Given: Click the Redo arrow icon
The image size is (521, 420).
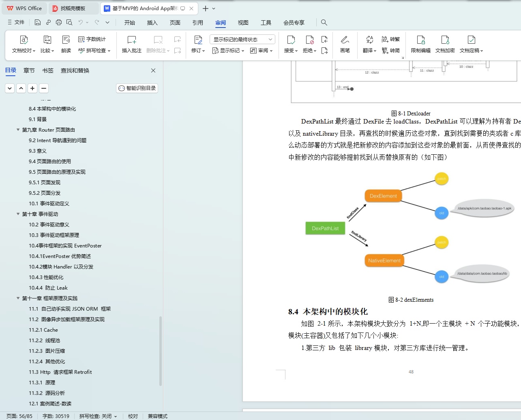Looking at the screenshot, I should [x=97, y=22].
